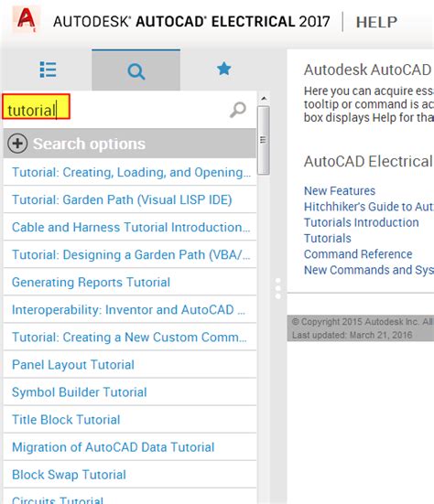Open 'Cable and Harness Tutorial Introduction' result
Image resolution: width=434 pixels, height=504 pixels.
click(x=130, y=227)
